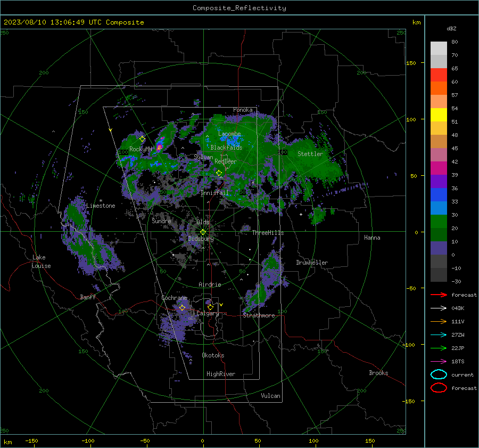Viewport: 479px width, 448px height.
Task: Click the Hanna town label
Action: point(372,238)
